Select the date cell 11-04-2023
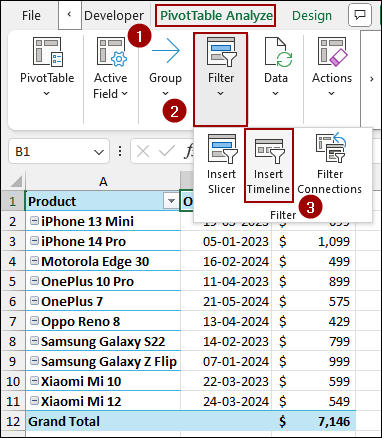 pos(226,281)
